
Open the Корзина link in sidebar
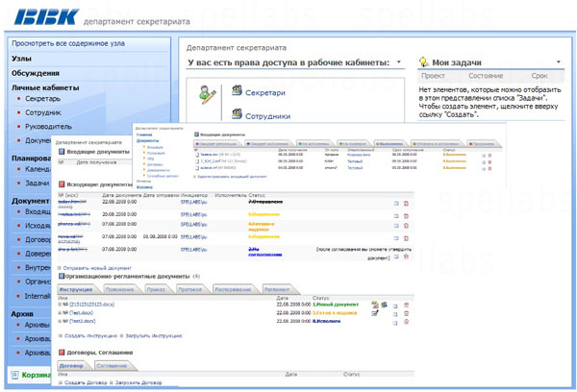point(36,375)
